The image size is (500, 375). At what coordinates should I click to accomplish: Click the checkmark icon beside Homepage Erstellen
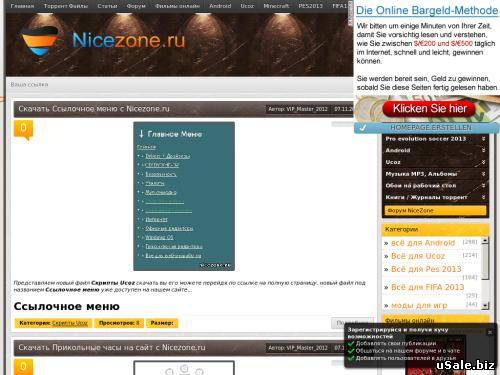[x=363, y=128]
